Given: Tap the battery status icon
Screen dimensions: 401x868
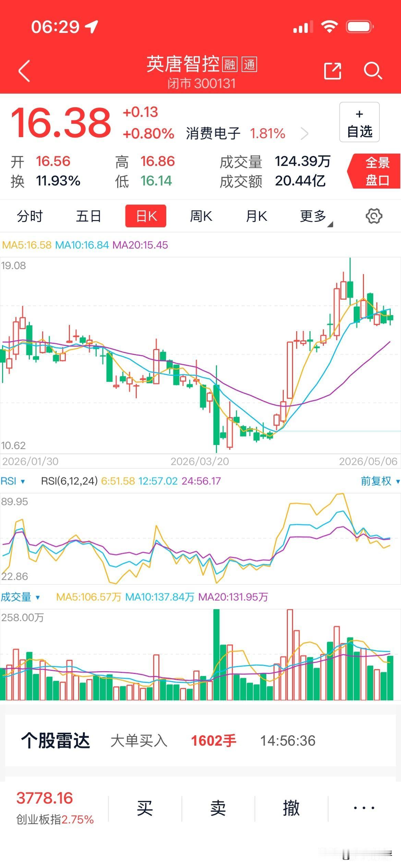Looking at the screenshot, I should (x=360, y=27).
